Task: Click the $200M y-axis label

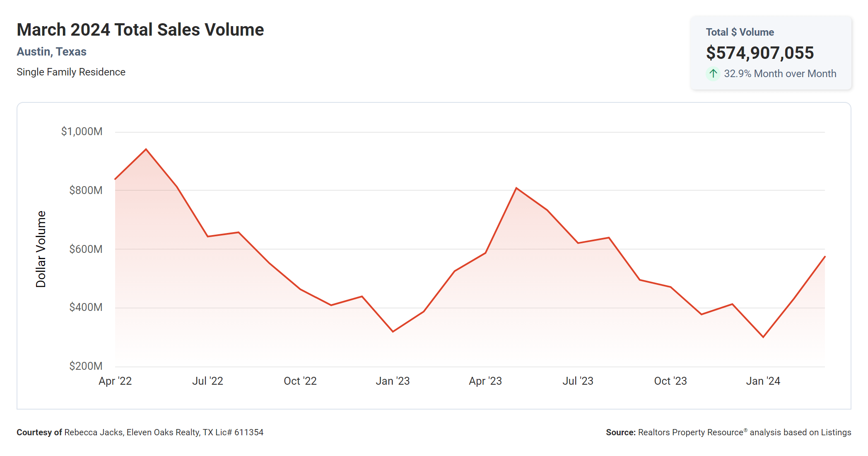Action: pos(86,366)
